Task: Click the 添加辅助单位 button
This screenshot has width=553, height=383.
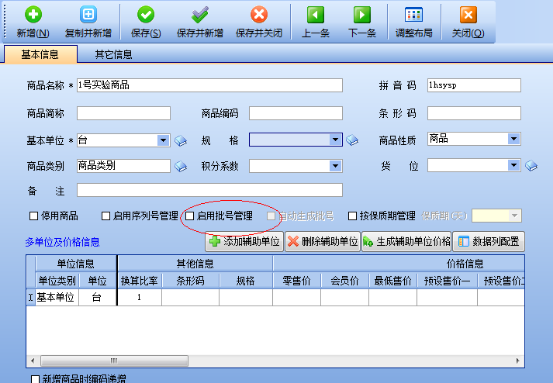Action: click(244, 242)
